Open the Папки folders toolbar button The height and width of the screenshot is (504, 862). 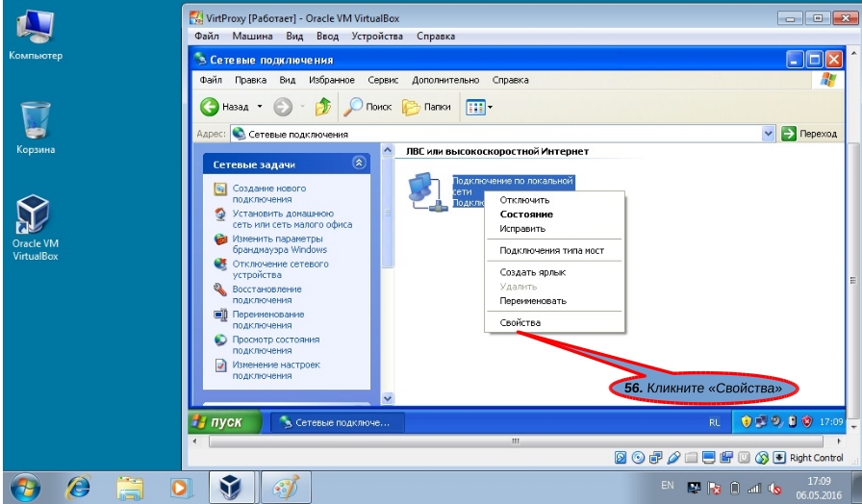pos(426,107)
